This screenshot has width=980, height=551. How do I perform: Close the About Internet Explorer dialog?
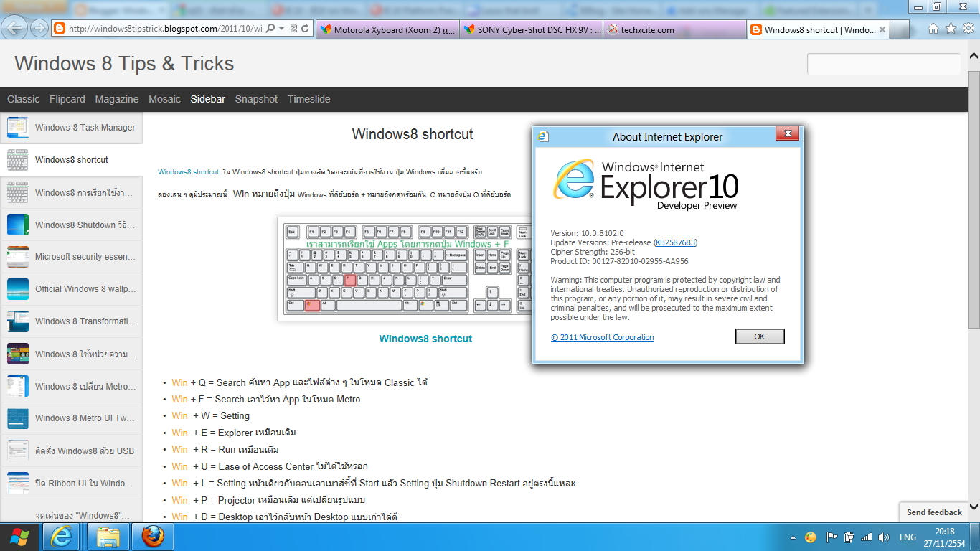787,134
